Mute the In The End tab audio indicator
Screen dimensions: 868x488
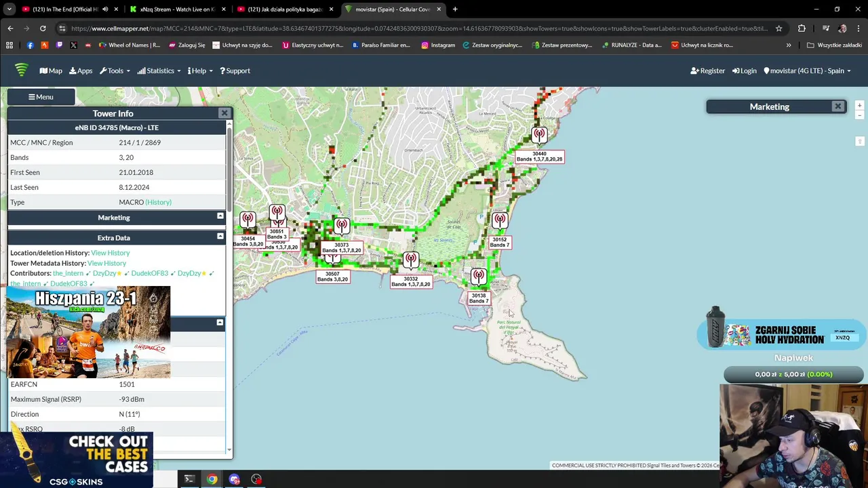click(x=104, y=9)
